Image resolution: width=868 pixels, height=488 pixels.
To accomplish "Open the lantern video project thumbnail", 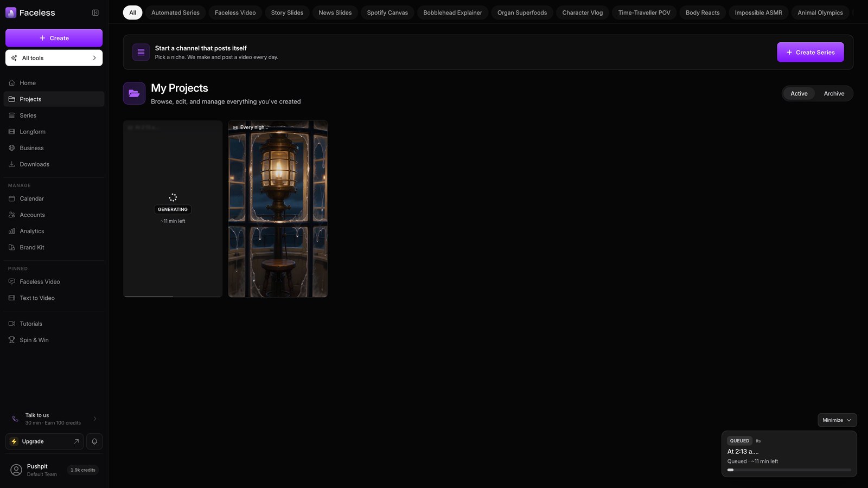I will (x=278, y=209).
